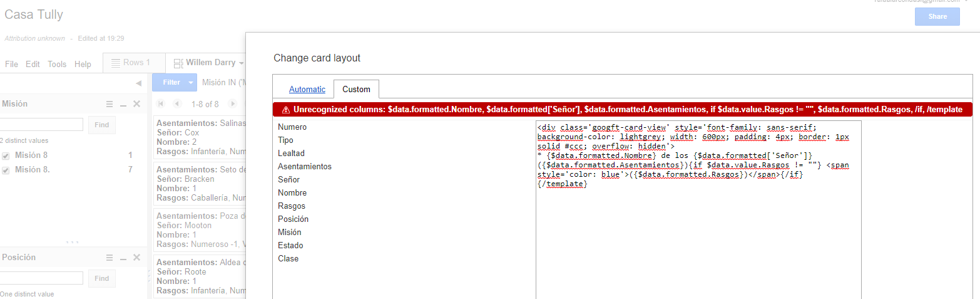Click inside the custom card template editor

coord(698,209)
